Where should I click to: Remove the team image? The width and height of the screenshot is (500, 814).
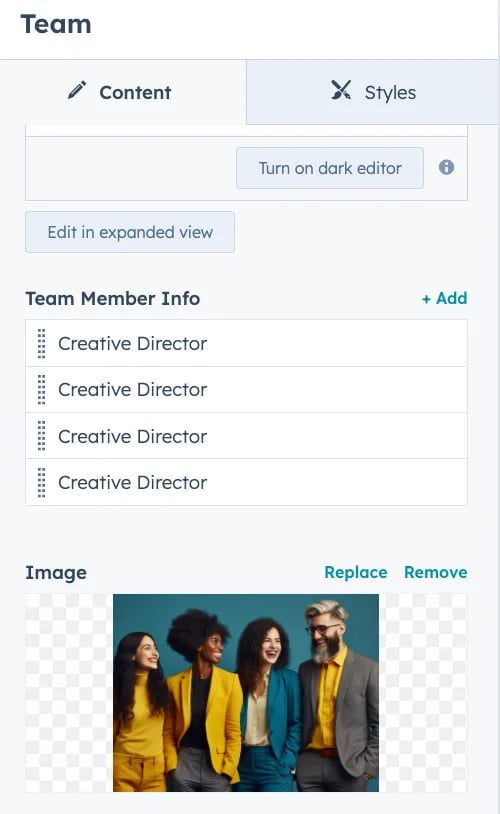[436, 572]
